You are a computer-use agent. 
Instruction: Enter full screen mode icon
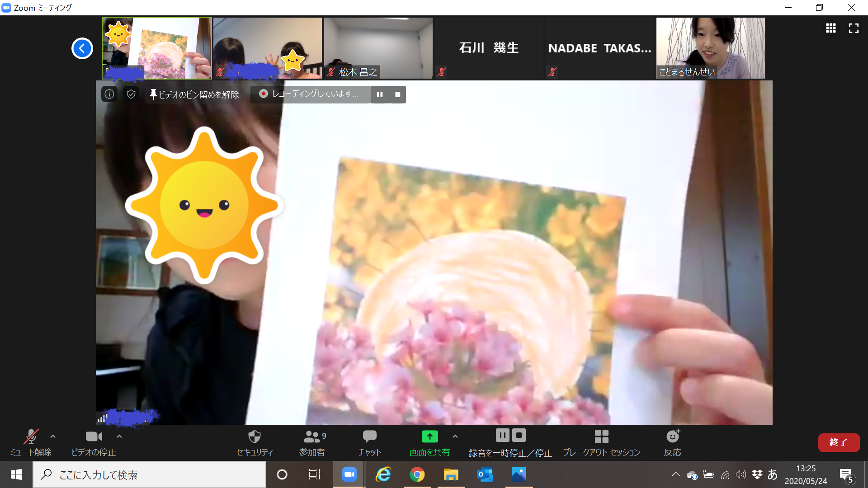point(854,28)
